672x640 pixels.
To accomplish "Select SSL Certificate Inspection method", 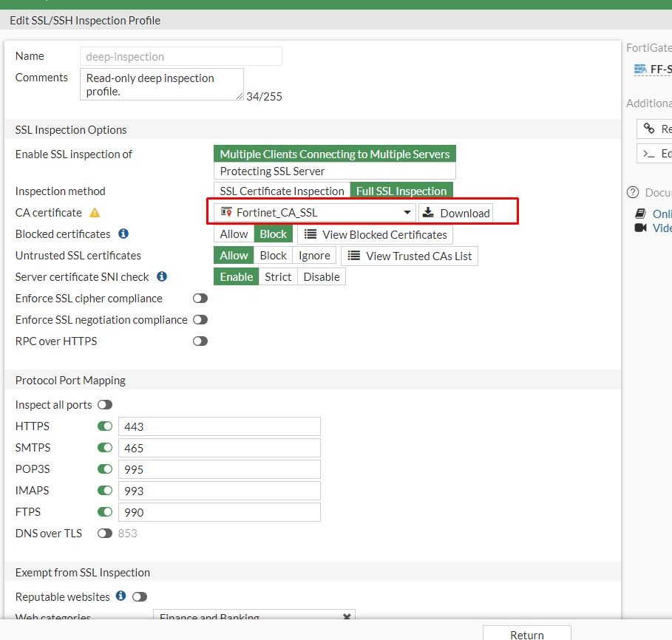I will [282, 191].
